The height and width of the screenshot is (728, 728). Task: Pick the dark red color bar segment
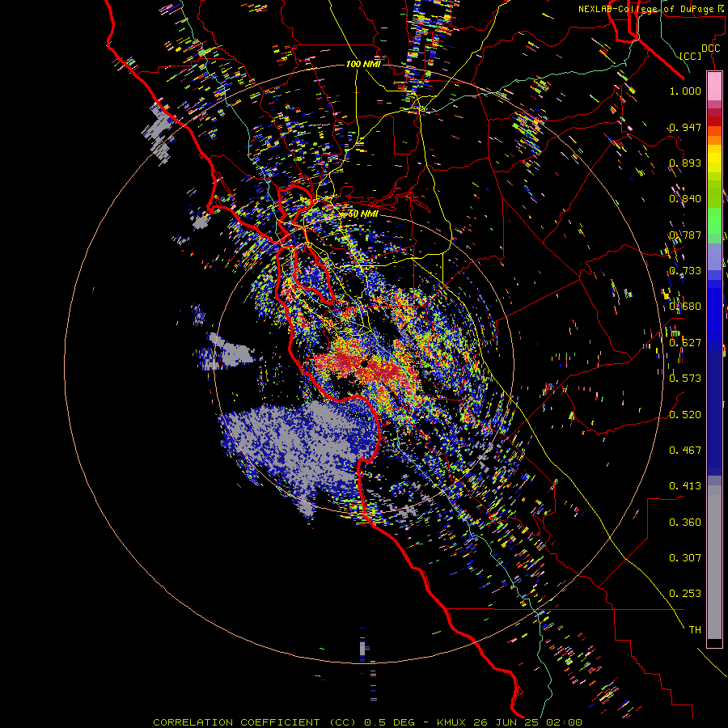tap(714, 121)
